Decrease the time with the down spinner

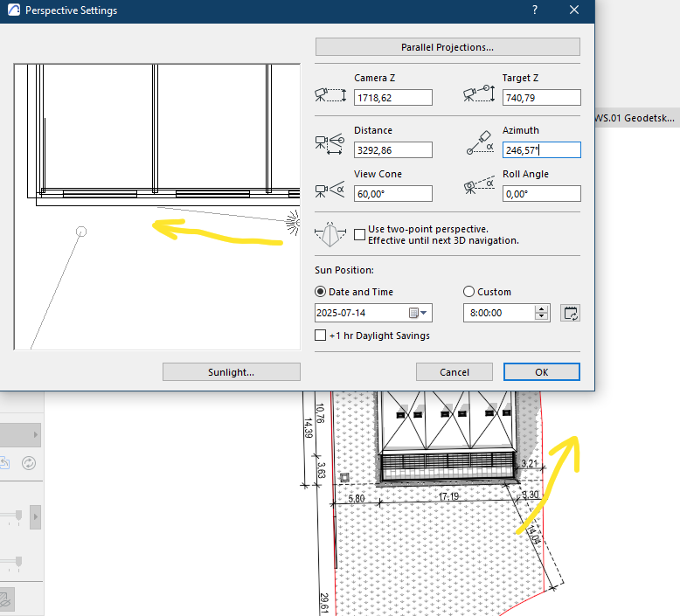click(541, 317)
